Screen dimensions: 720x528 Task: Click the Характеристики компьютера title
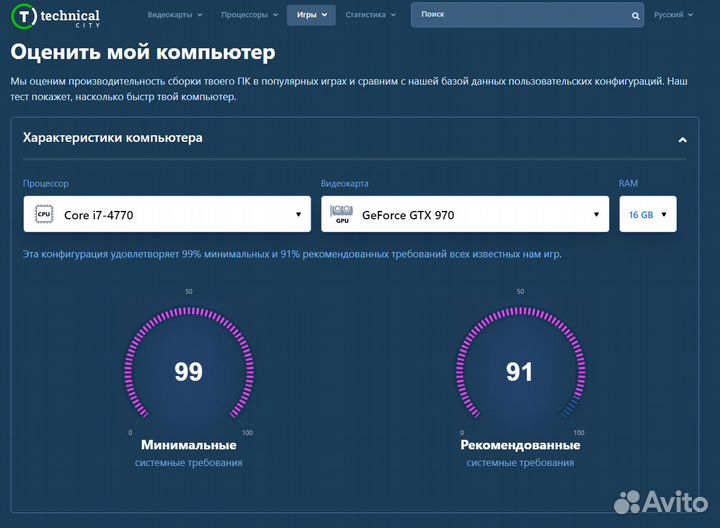coord(112,138)
